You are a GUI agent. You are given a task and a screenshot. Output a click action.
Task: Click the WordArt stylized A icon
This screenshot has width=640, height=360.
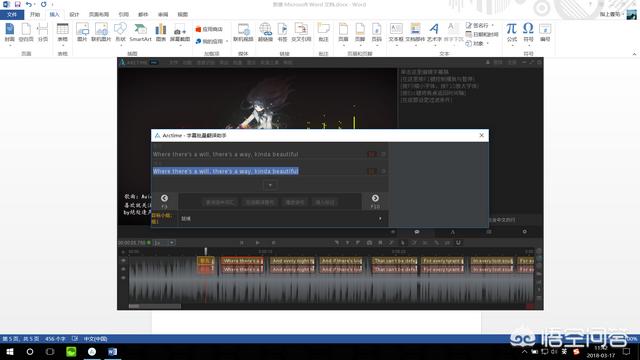point(434,32)
